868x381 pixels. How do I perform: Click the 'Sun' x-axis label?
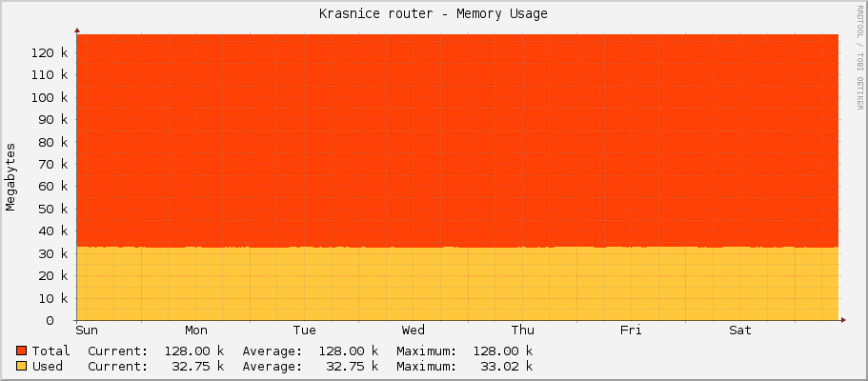[x=87, y=331]
